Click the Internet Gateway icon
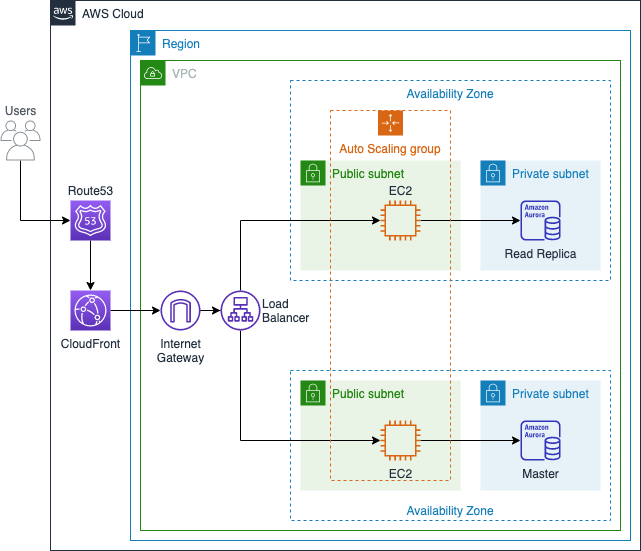The image size is (641, 551). [x=180, y=310]
